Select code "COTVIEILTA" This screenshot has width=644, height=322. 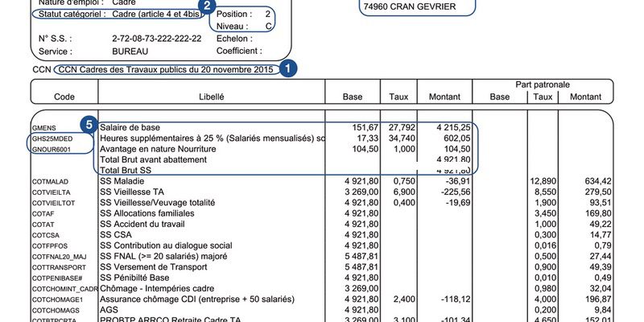(51, 192)
